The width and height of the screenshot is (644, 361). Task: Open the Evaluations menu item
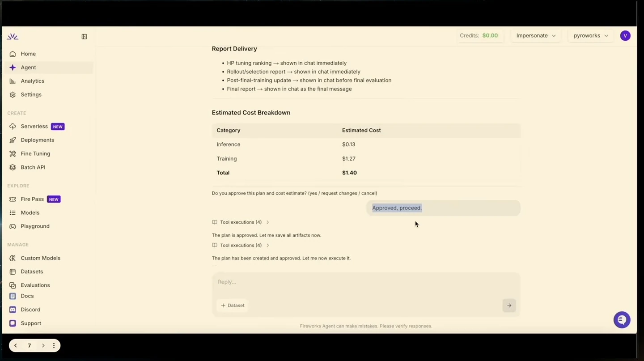coord(49,285)
